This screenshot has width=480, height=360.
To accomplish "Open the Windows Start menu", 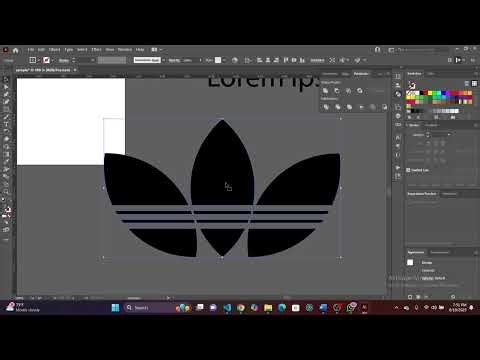I will tap(115, 308).
